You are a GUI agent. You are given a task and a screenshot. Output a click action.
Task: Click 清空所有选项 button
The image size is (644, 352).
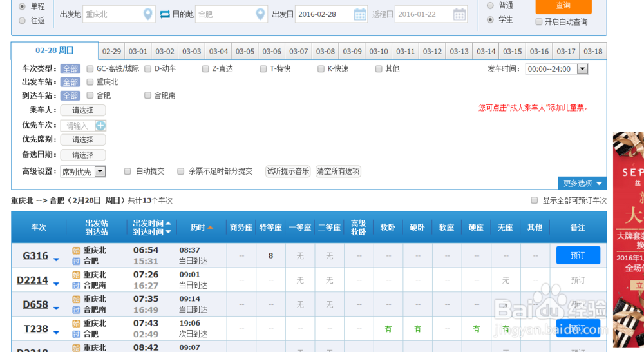pos(338,171)
